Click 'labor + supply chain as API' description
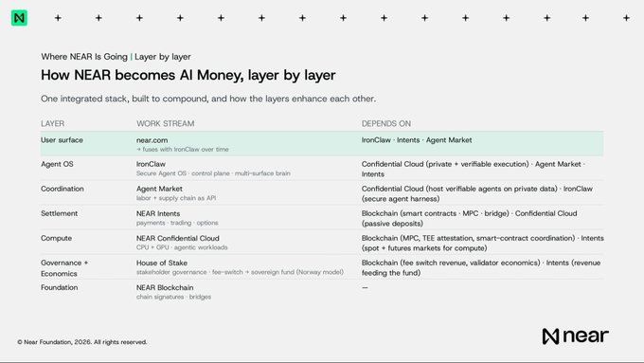Image resolution: width=644 pixels, height=363 pixels. [176, 198]
